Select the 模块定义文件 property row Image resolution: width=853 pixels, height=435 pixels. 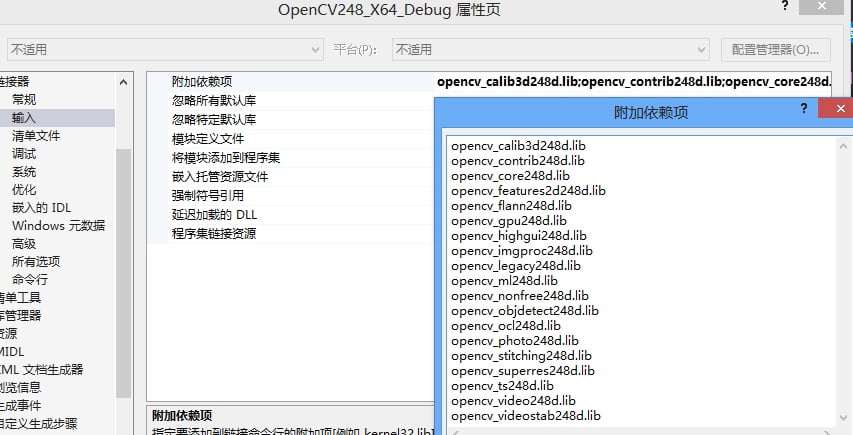click(208, 139)
